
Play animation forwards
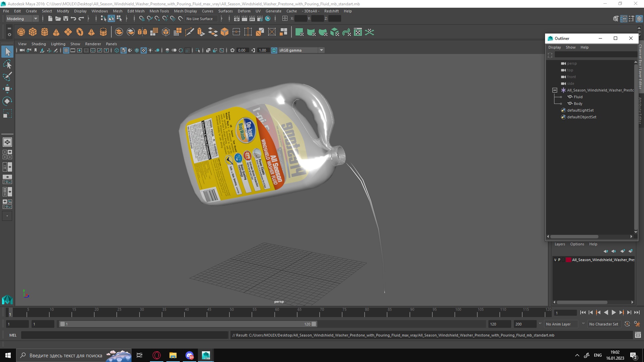[613, 312]
